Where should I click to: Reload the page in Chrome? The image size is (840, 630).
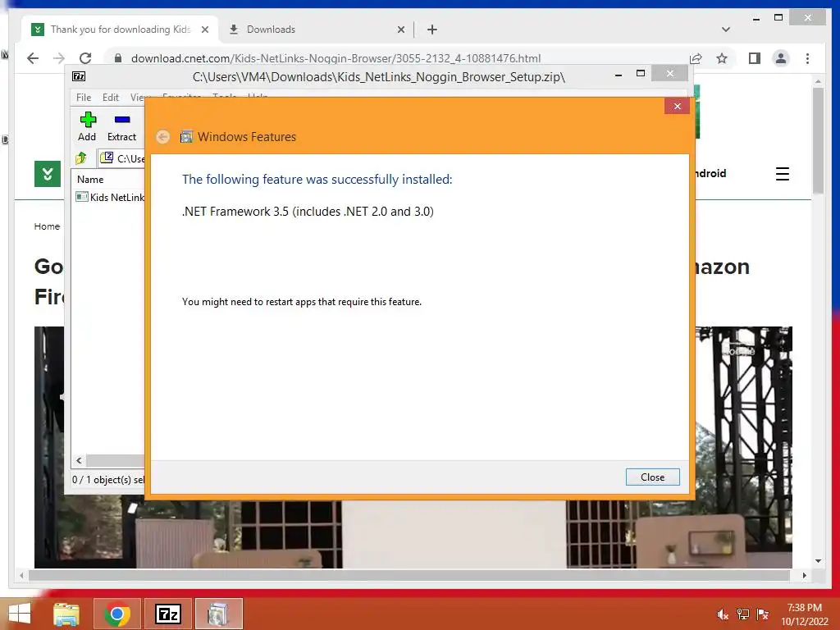point(85,58)
